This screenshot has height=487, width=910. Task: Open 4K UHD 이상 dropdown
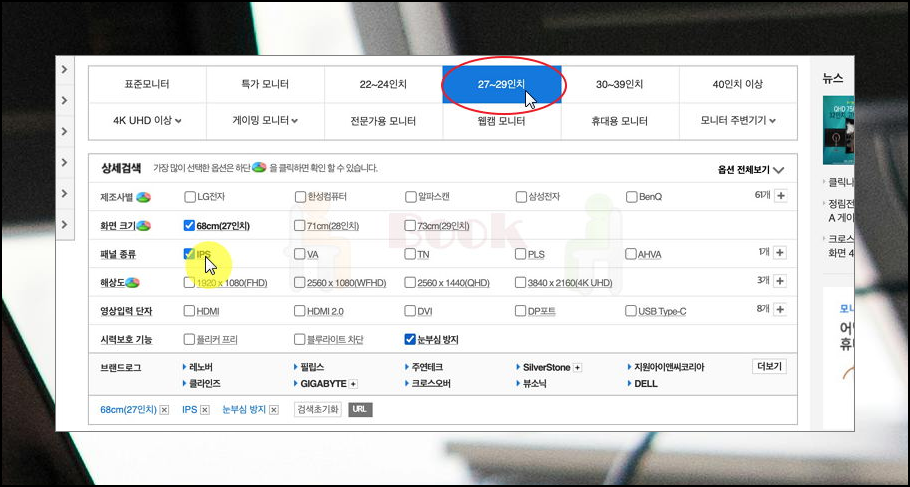[147, 121]
